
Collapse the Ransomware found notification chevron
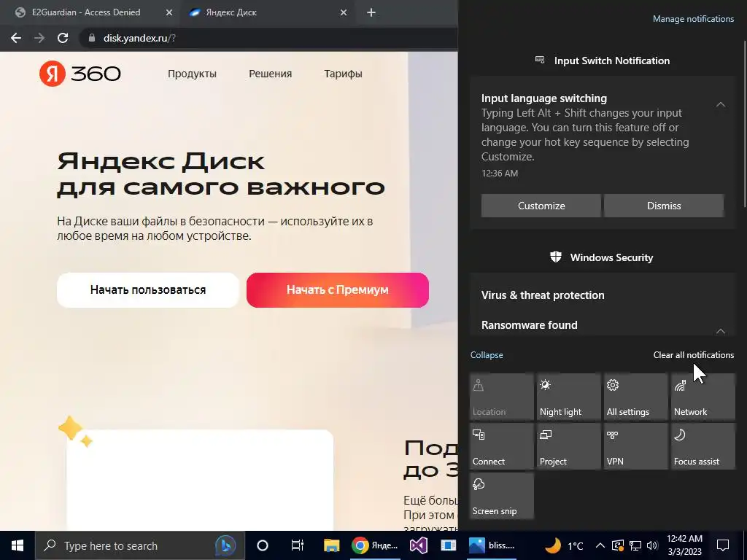pyautogui.click(x=720, y=331)
